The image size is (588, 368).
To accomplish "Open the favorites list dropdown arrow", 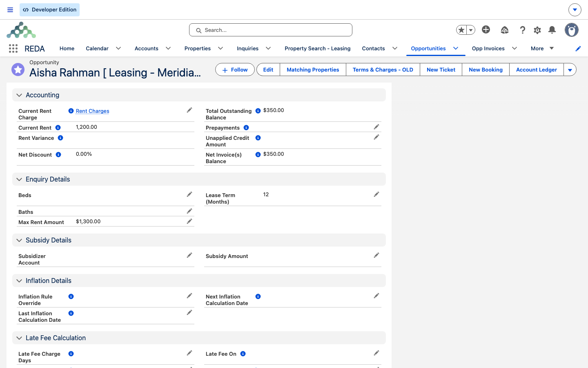I will coord(471,30).
